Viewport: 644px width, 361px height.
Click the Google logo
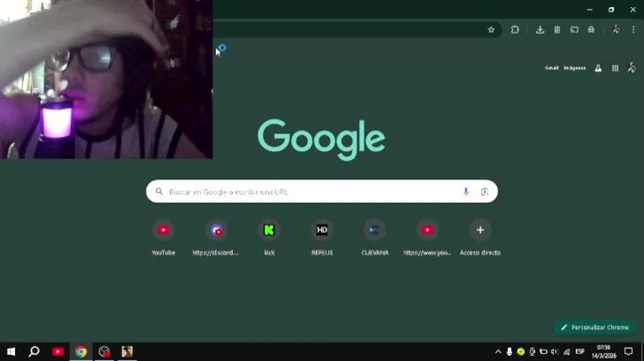(x=321, y=139)
